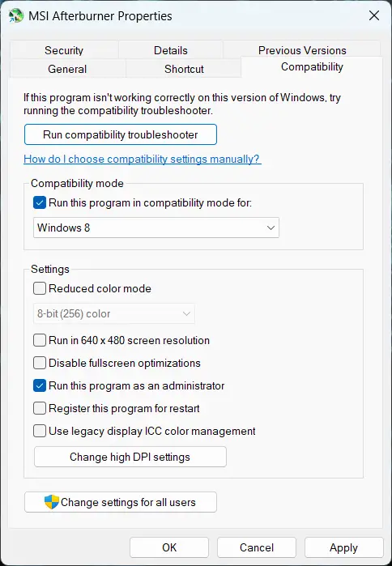
Task: Check Disable fullscreen optimizations
Action: click(x=40, y=363)
